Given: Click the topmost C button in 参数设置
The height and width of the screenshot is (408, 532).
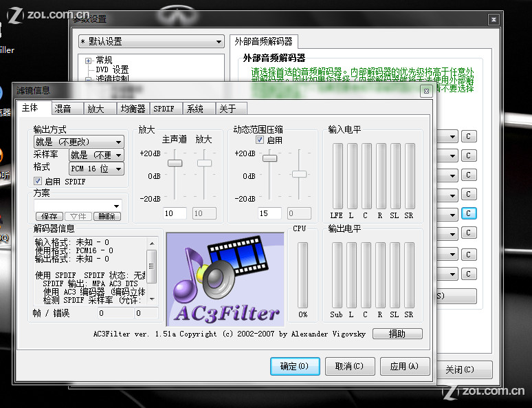Looking at the screenshot, I should point(469,136).
